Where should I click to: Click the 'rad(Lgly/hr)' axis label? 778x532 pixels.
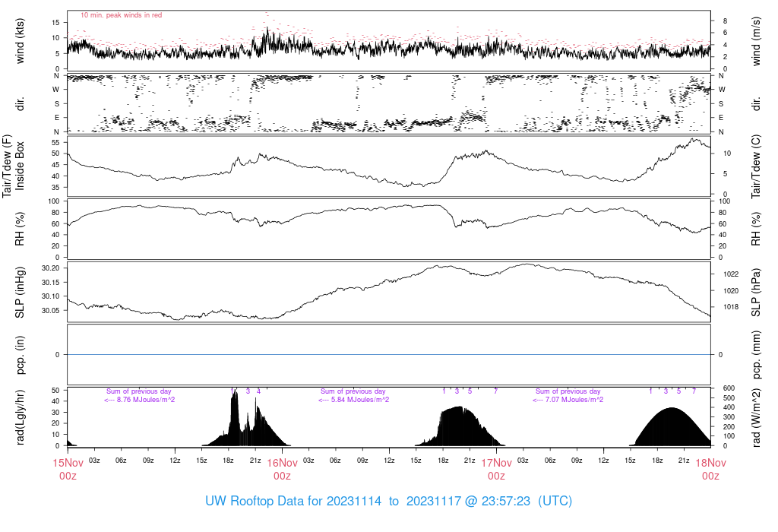20,417
